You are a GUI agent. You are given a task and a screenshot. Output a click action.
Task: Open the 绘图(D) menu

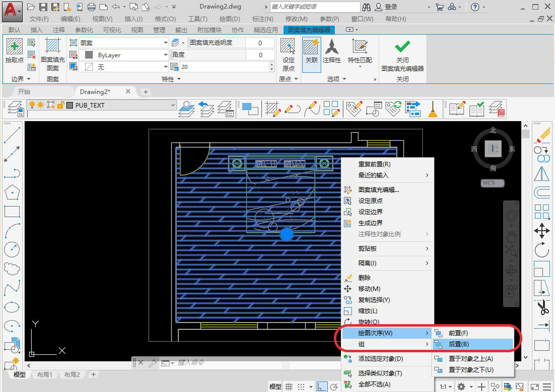pyautogui.click(x=230, y=19)
